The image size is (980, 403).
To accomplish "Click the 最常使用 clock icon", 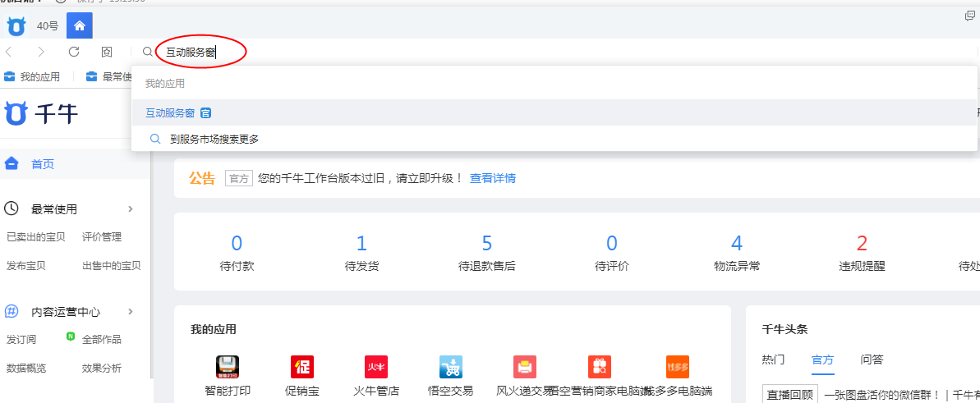I will coord(11,208).
